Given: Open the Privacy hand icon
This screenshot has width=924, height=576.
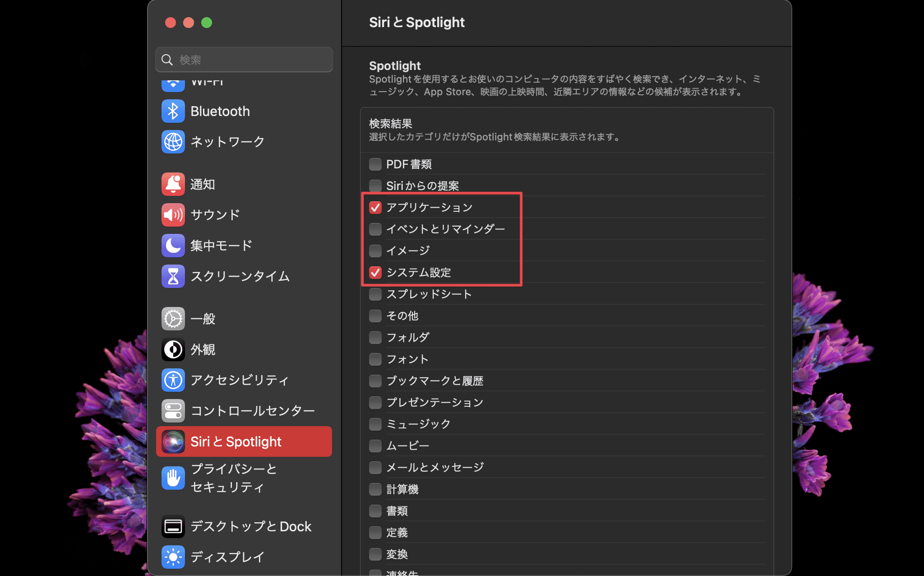Looking at the screenshot, I should coord(173,478).
